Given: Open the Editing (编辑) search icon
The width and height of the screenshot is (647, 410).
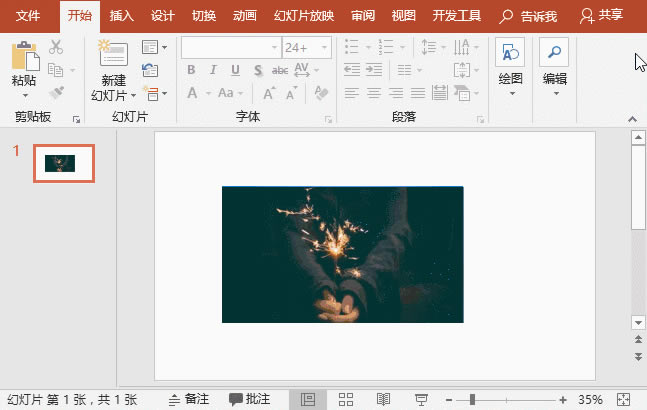Looking at the screenshot, I should [553, 54].
